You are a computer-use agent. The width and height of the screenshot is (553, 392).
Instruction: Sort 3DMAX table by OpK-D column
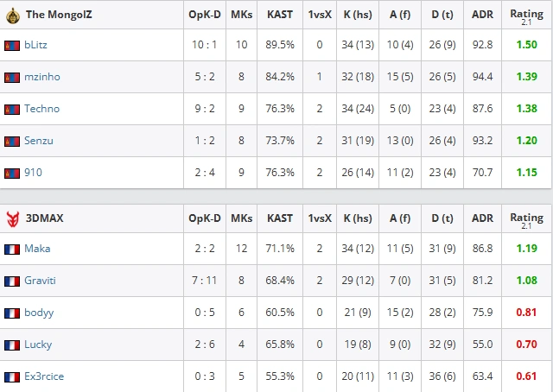pyautogui.click(x=205, y=218)
